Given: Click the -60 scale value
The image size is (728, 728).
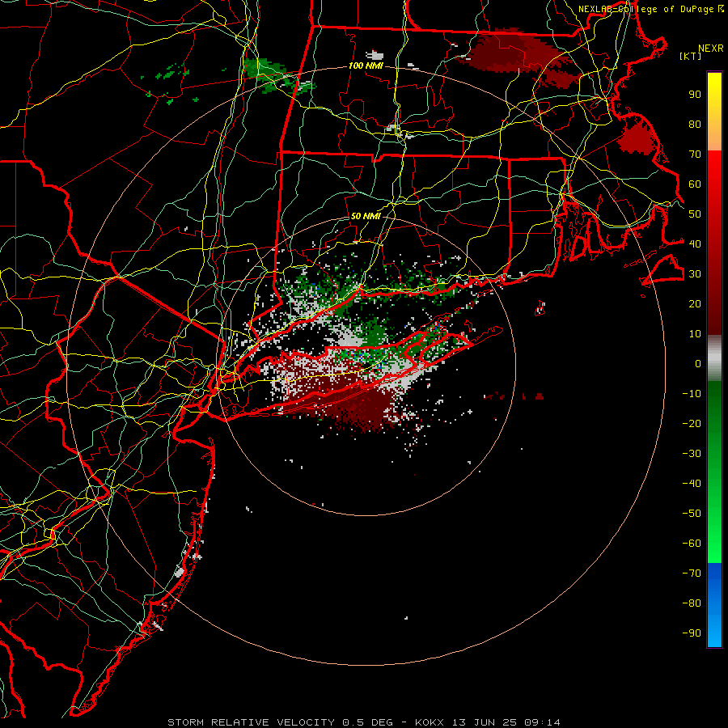Looking at the screenshot, I should coord(692,544).
